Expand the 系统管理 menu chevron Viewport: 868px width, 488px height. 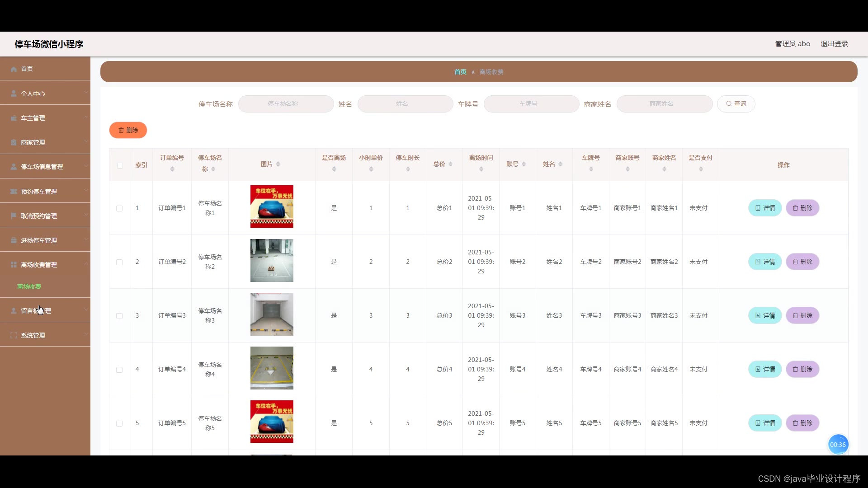click(x=86, y=334)
